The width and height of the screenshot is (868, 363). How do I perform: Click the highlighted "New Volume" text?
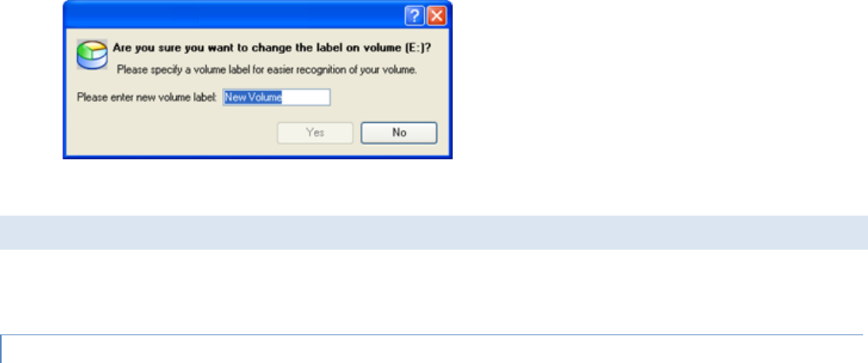tap(253, 98)
